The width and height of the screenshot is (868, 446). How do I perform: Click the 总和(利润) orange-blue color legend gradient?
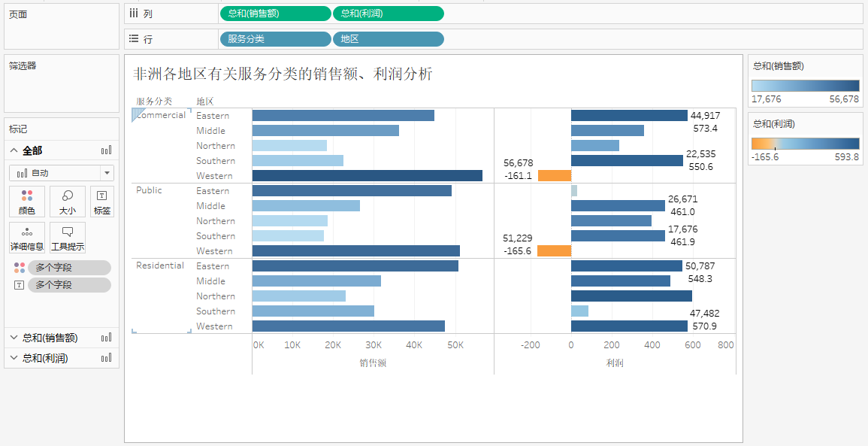pos(805,144)
